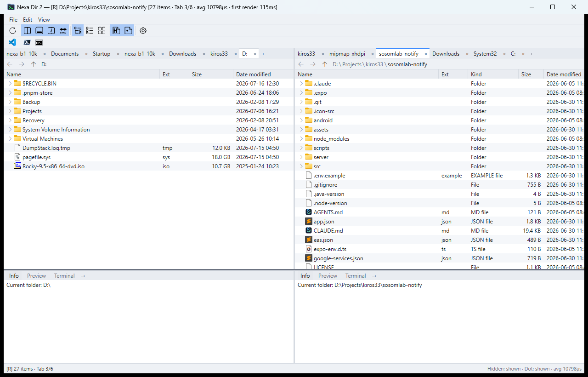Image resolution: width=588 pixels, height=377 pixels.
Task: Open the File menu
Action: 13,20
